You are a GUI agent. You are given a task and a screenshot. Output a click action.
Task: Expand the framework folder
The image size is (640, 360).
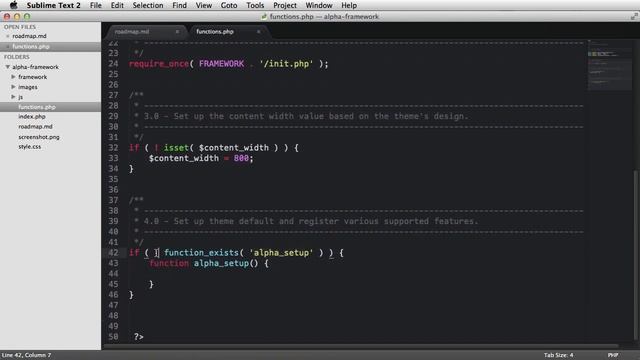(13, 77)
